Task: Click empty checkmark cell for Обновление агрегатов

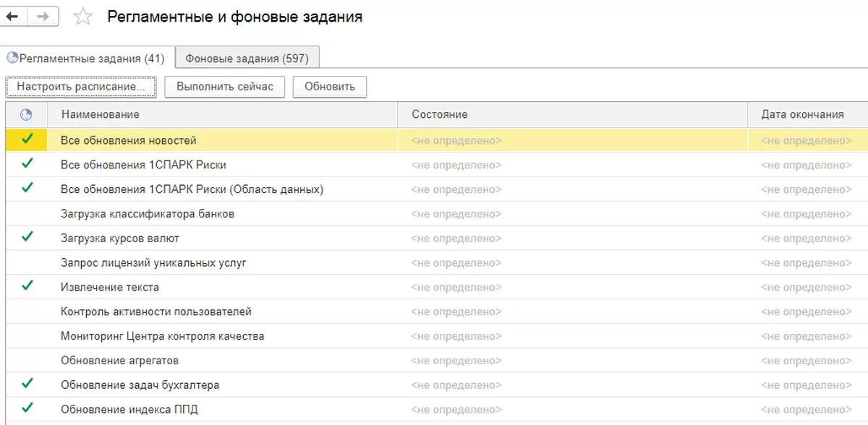Action: point(27,360)
